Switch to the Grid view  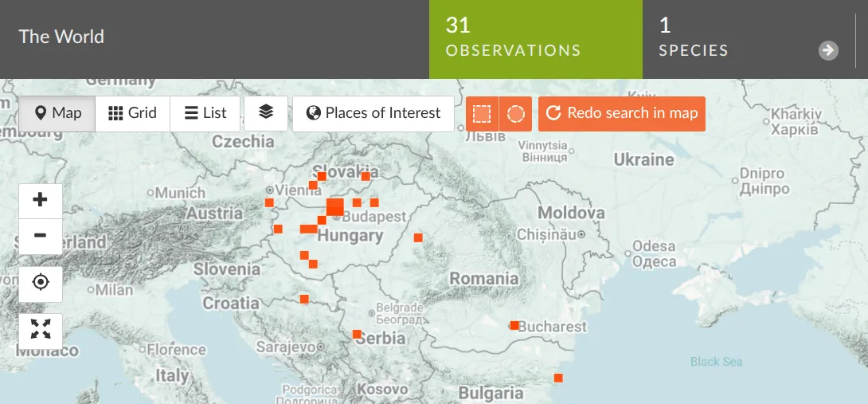click(x=132, y=113)
